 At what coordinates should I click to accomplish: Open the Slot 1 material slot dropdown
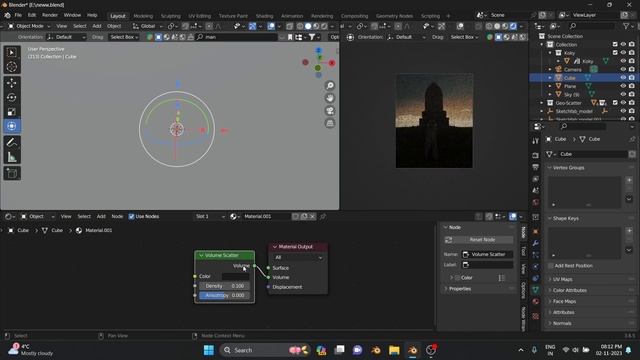[x=210, y=216]
